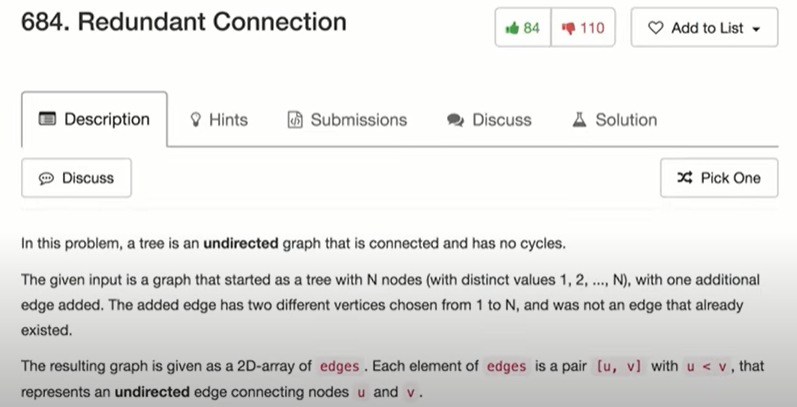Click the code file icon beside Submissions

(295, 120)
